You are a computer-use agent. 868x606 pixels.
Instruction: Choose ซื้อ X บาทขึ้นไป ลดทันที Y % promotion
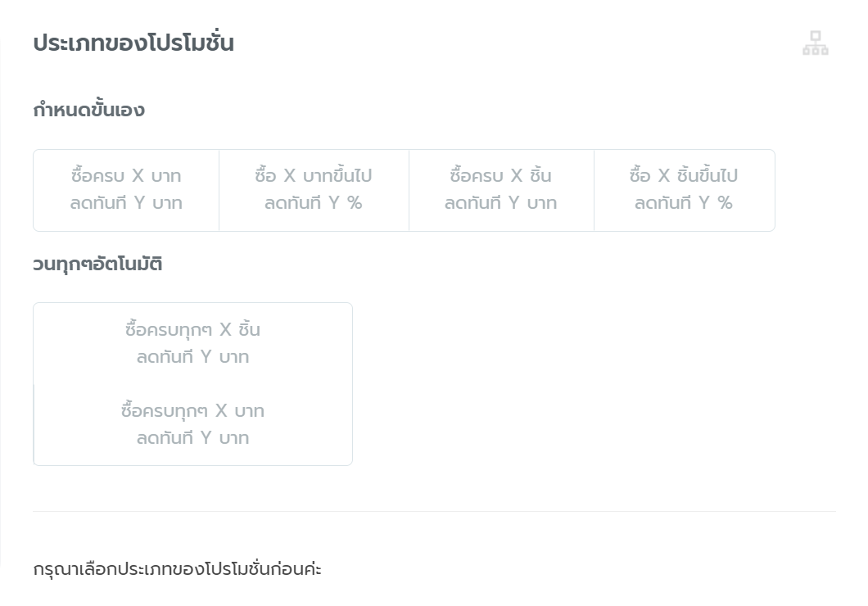[314, 190]
